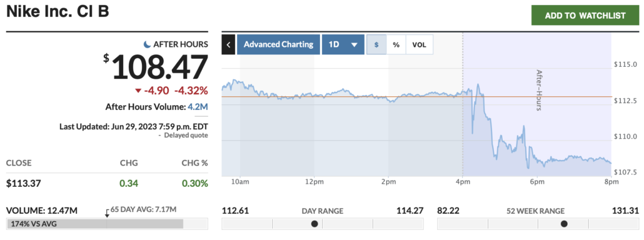Click the 52 Week Range bar
Screen dimensions: 644x240
click(538, 224)
